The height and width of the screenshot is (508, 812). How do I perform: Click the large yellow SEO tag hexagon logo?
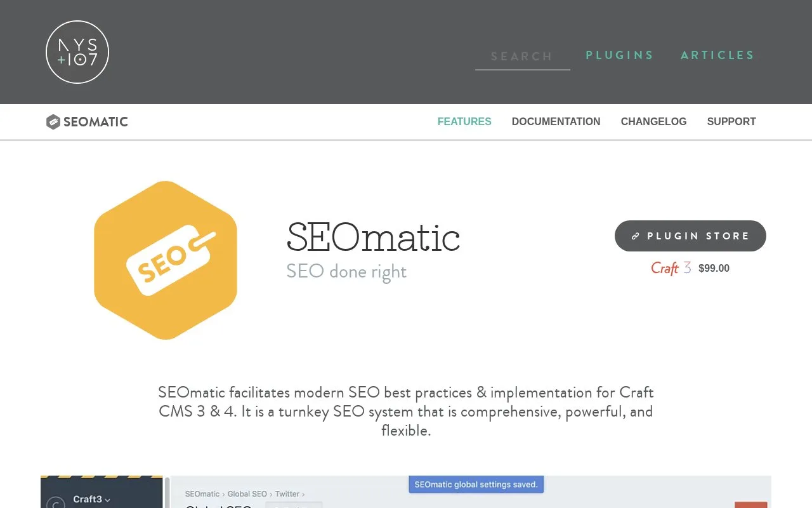coord(166,260)
